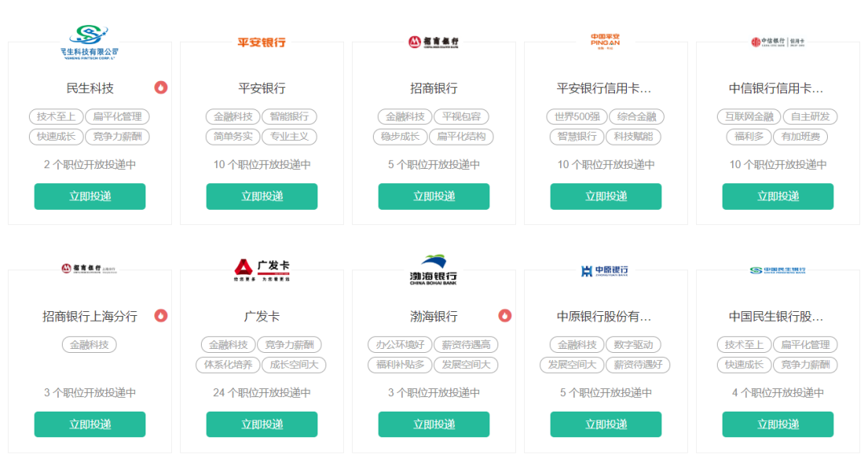This screenshot has height=459, width=868.
Task: Click the 中原银行 blue logo
Action: tap(604, 271)
